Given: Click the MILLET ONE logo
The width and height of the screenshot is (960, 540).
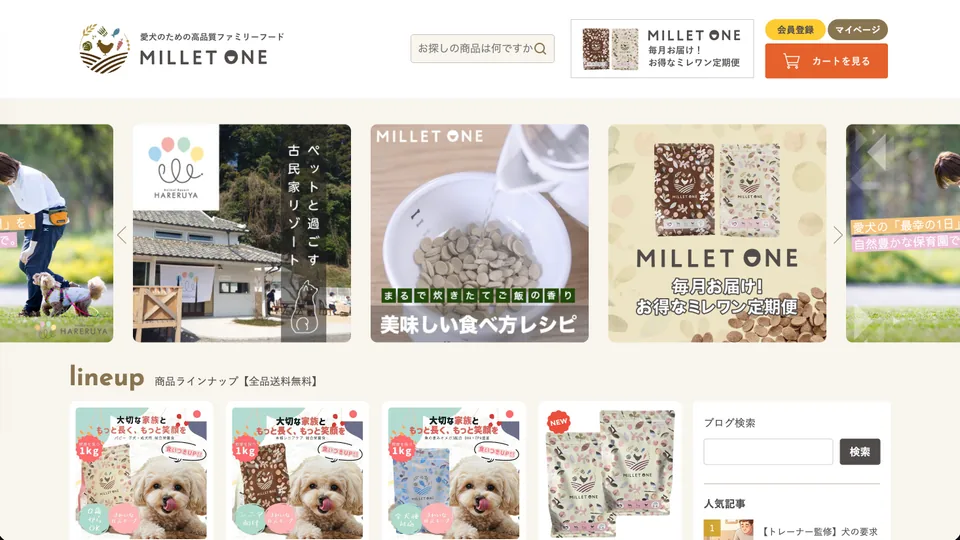Looking at the screenshot, I should (x=174, y=49).
